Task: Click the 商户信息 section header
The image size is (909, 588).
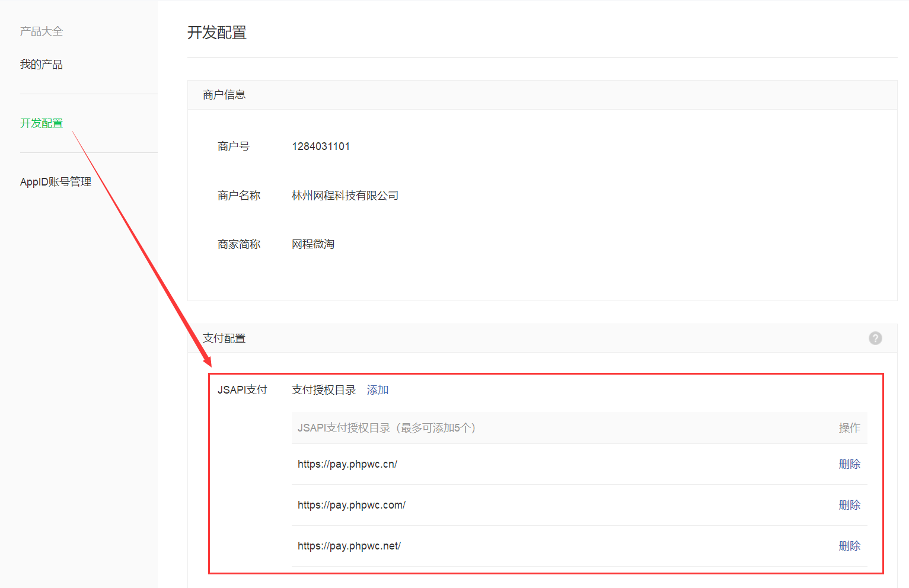Action: click(x=224, y=95)
